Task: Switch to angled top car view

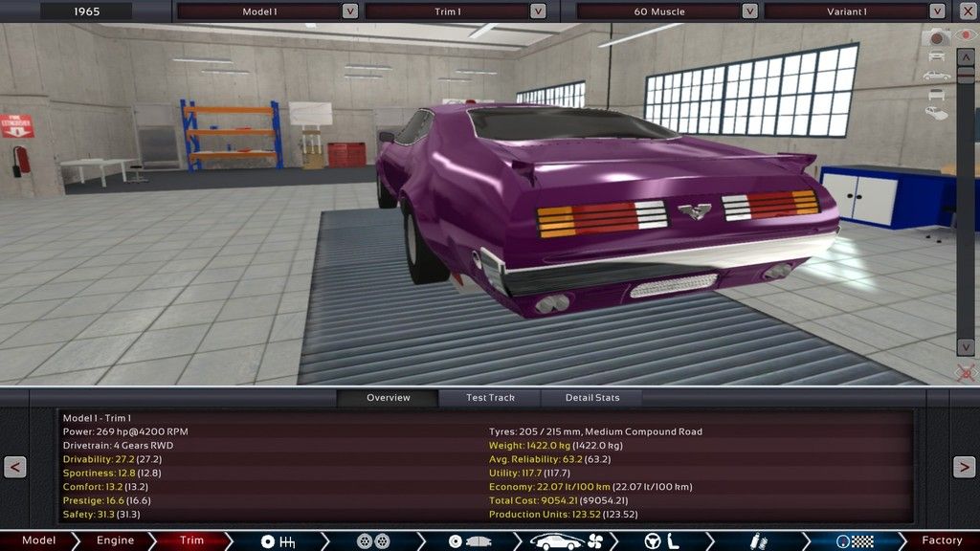Action: 936,113
